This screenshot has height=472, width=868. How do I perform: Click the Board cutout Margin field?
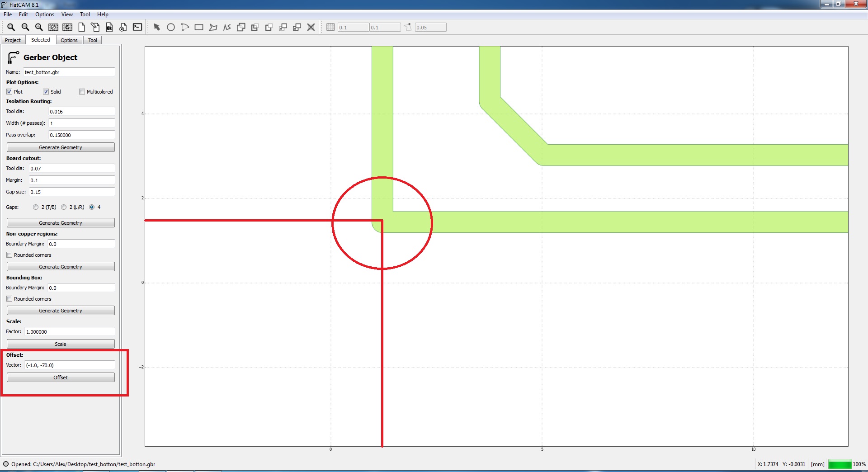pyautogui.click(x=72, y=180)
